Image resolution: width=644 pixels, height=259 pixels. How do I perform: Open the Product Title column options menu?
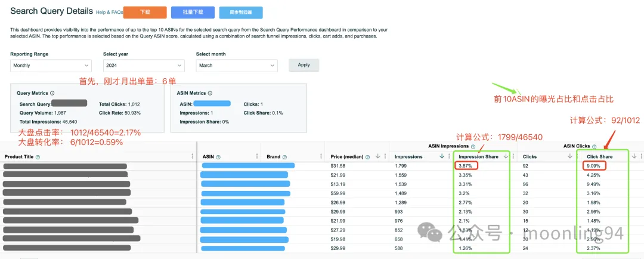point(192,156)
